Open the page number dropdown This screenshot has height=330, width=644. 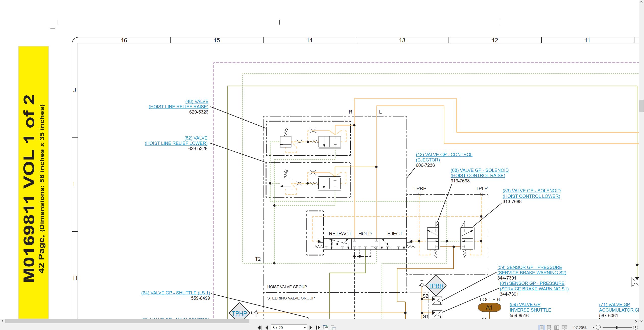point(305,327)
